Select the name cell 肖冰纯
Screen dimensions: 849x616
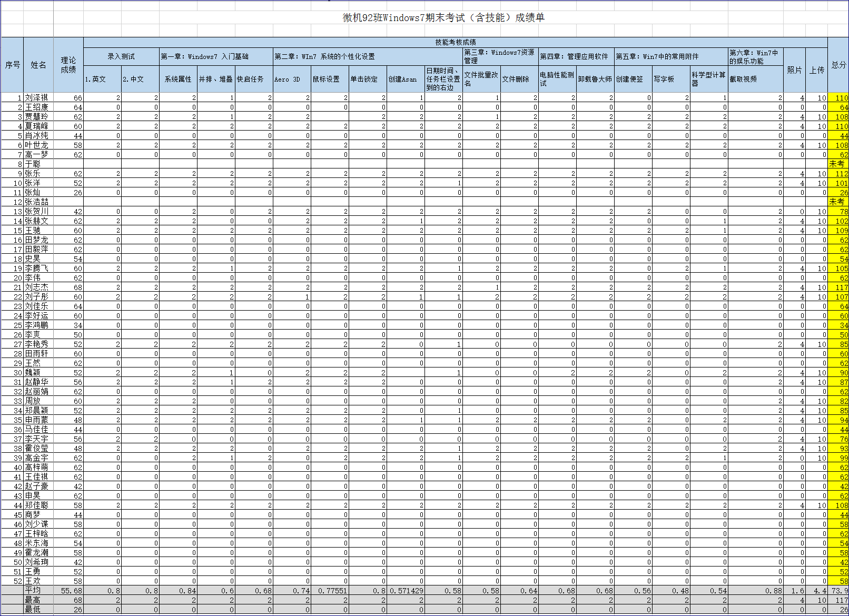point(38,136)
